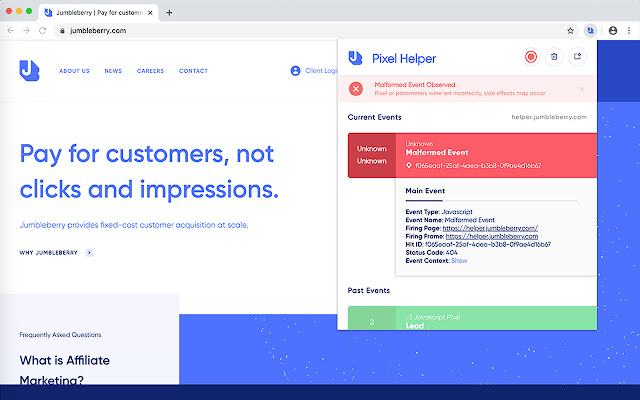Click the Pixel Helper logo icon
Image resolution: width=640 pixels, height=400 pixels.
(355, 58)
